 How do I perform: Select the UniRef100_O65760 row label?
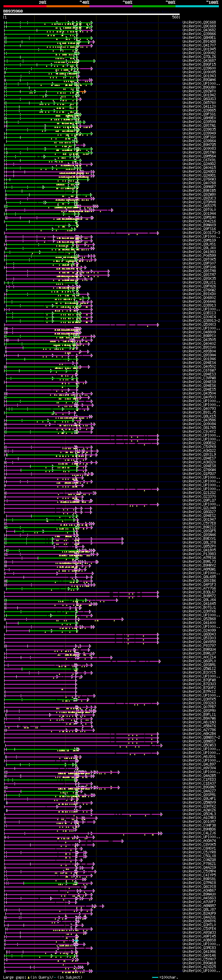[199, 103]
